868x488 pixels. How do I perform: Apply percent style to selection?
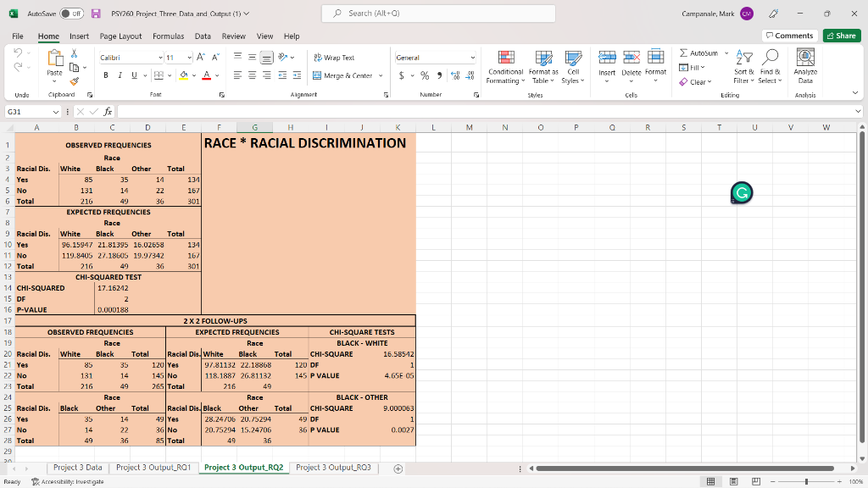(425, 75)
